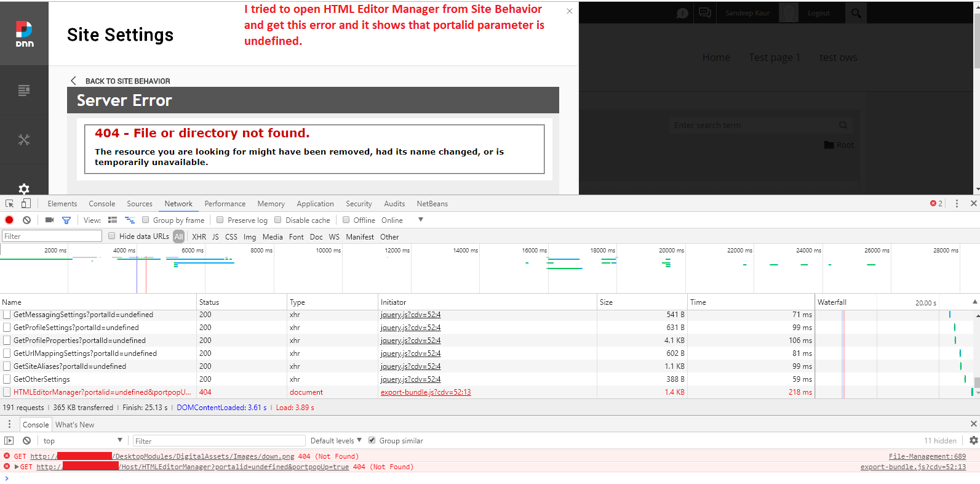Open DevTools customize three-dot menu

(x=957, y=203)
